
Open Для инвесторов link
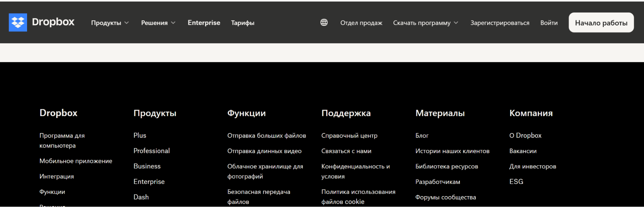[x=533, y=166]
